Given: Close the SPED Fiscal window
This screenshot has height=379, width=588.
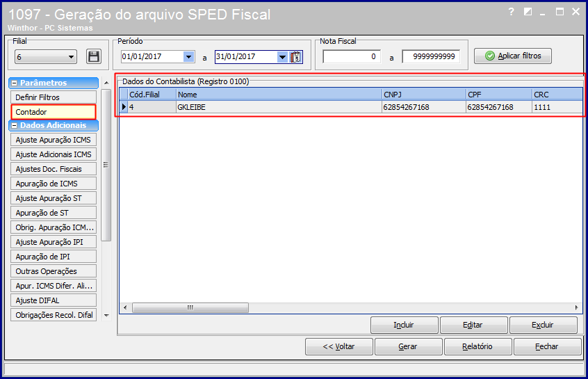Looking at the screenshot, I should tap(575, 12).
